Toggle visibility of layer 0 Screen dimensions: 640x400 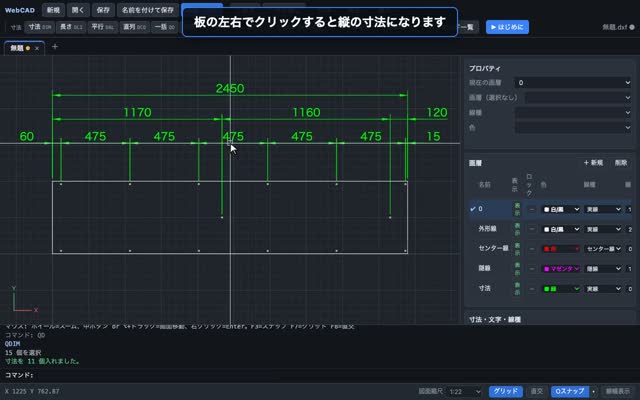click(517, 209)
